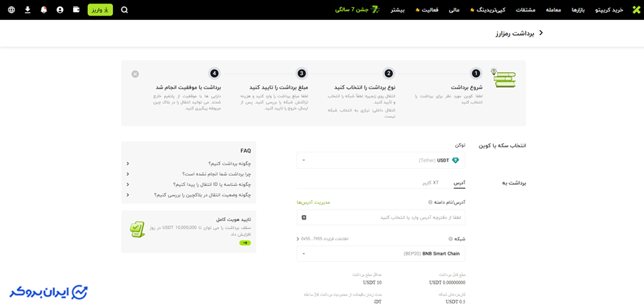Switch to the کاربر XT tab

[x=431, y=182]
